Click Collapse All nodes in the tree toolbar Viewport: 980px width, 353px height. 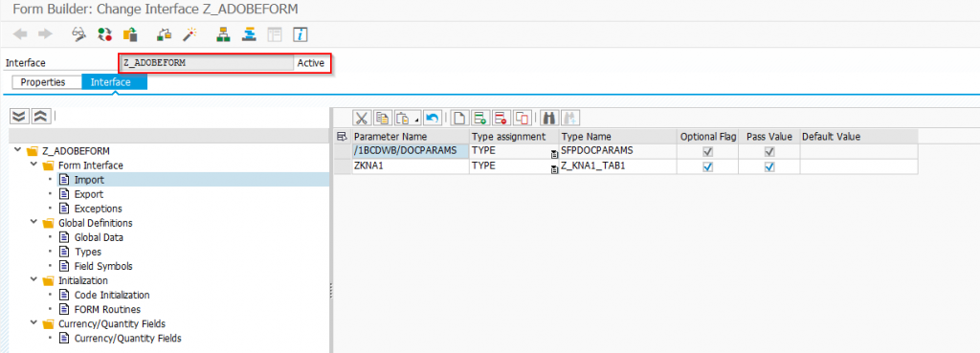[x=40, y=116]
